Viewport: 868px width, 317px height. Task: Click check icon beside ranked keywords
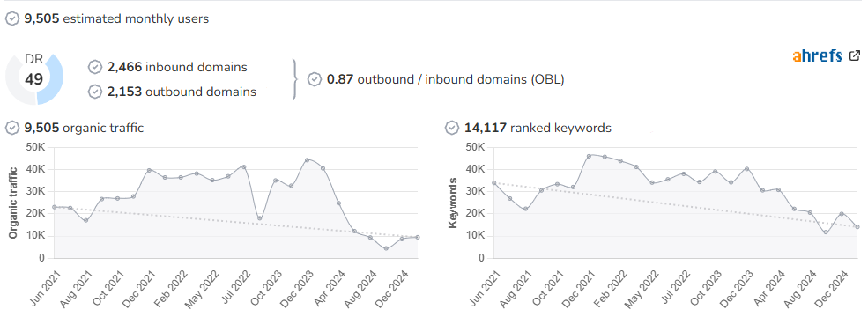(x=452, y=128)
